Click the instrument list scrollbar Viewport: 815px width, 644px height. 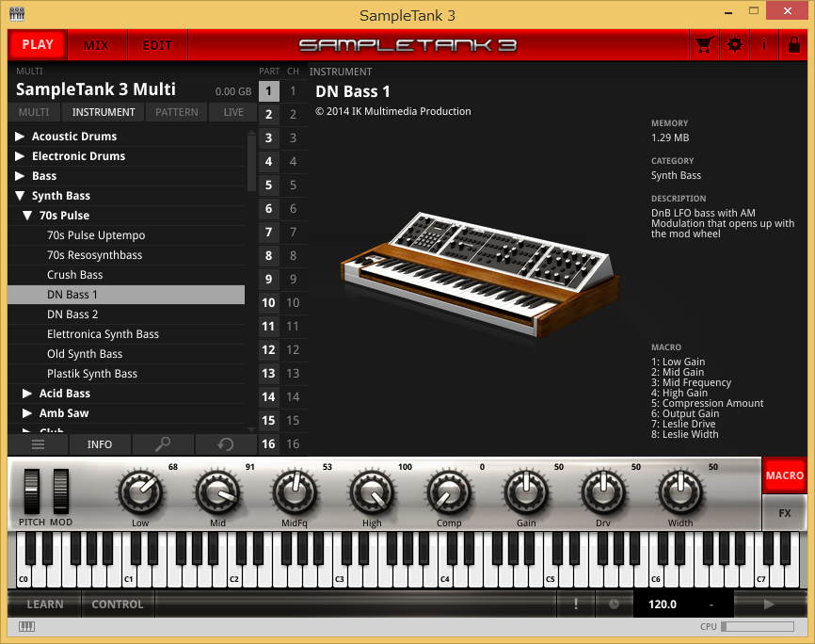point(251,164)
